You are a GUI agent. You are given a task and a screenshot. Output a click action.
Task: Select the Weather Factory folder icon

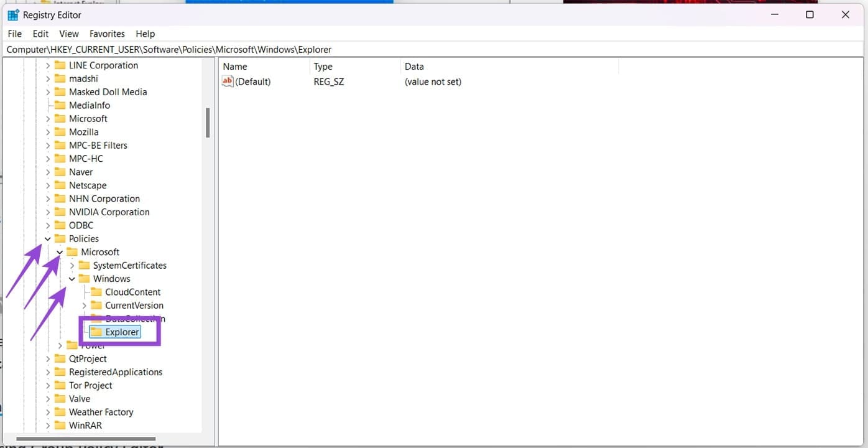[x=60, y=413]
